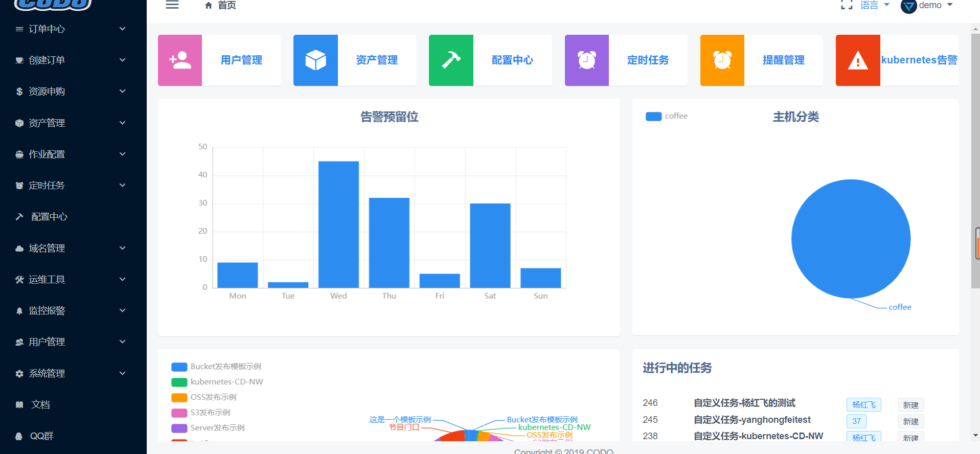This screenshot has width=980, height=454.
Task: Expand 创建订单 chevron in sidebar
Action: (123, 60)
